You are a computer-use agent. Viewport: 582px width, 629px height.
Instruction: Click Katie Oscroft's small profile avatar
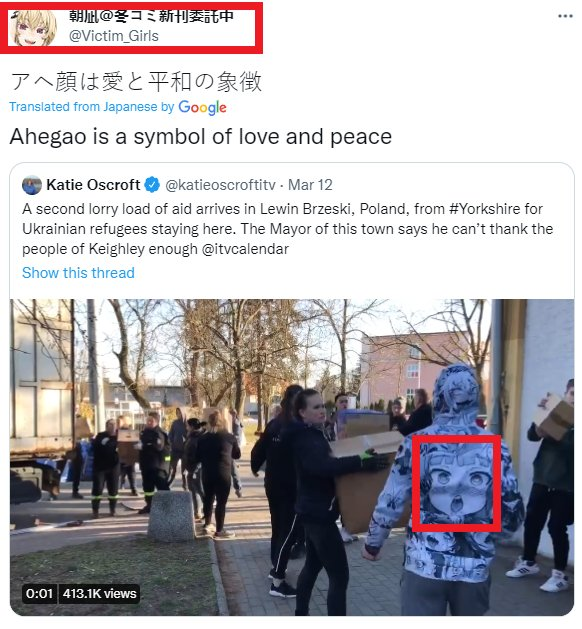[x=32, y=185]
